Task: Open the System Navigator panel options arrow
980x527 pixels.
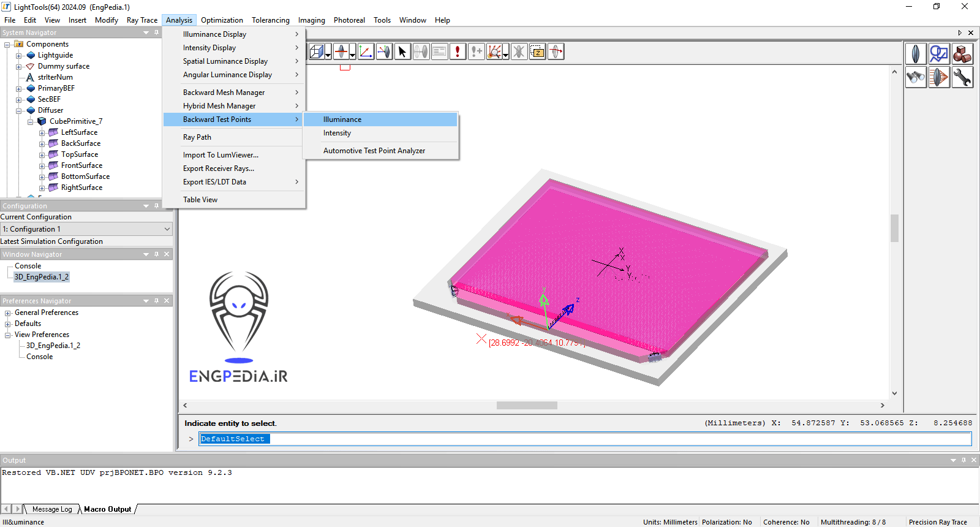Action: click(x=146, y=32)
